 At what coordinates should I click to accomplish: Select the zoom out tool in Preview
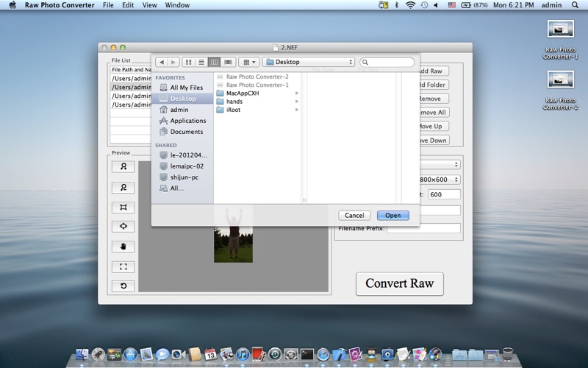pyautogui.click(x=123, y=188)
